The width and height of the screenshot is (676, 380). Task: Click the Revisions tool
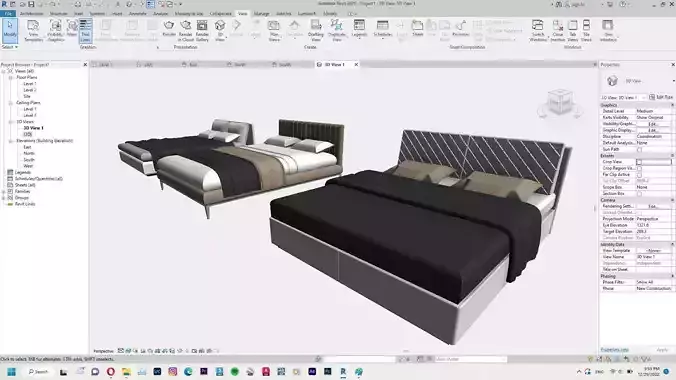460,28
